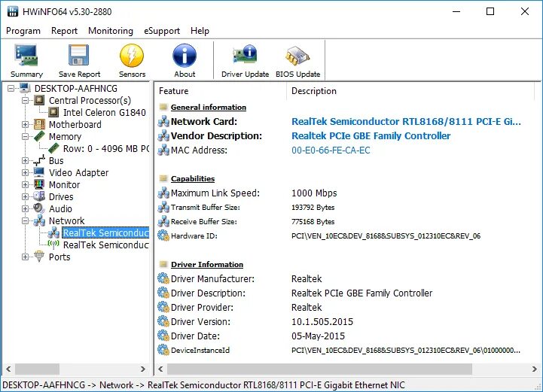This screenshot has width=543, height=392.
Task: Select the DESKTOP-AAFHNCG computer icon
Action: (25, 88)
